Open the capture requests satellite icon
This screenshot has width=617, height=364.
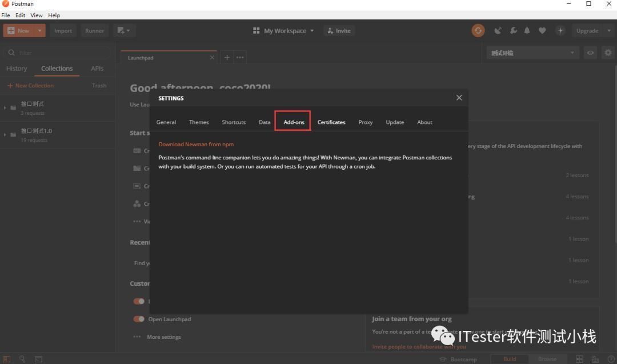pos(498,31)
